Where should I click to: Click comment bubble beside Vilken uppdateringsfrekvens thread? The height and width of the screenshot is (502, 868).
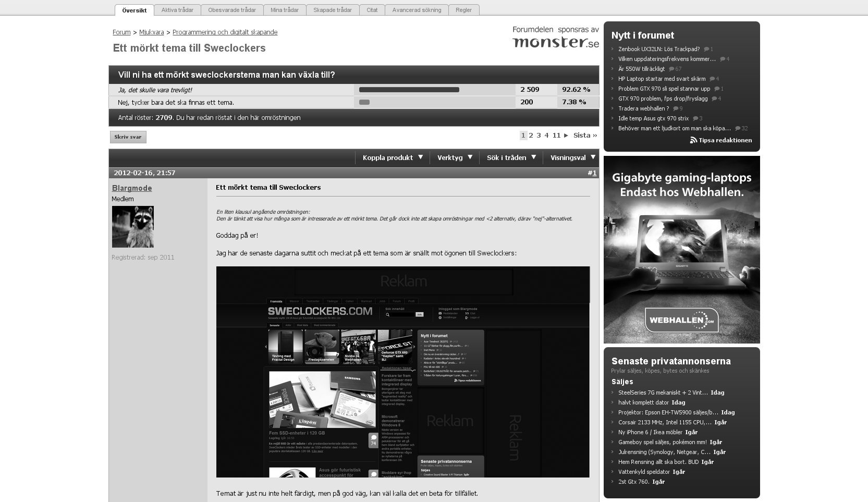click(723, 59)
